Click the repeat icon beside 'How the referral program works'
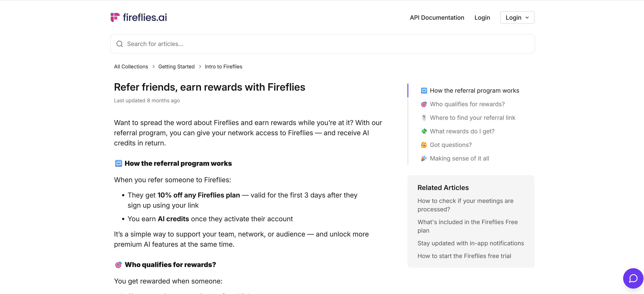 tap(424, 91)
